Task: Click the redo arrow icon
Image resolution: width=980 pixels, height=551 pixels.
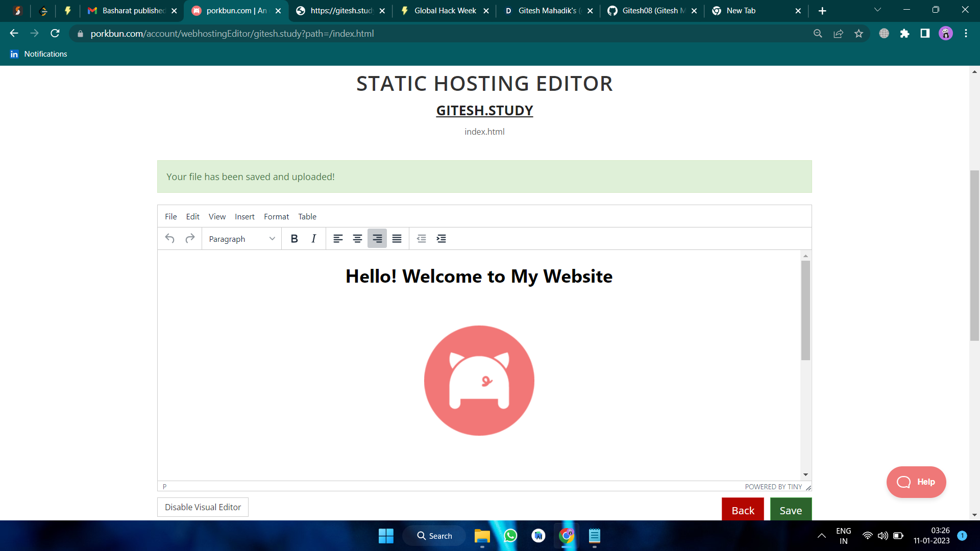Action: coord(190,239)
